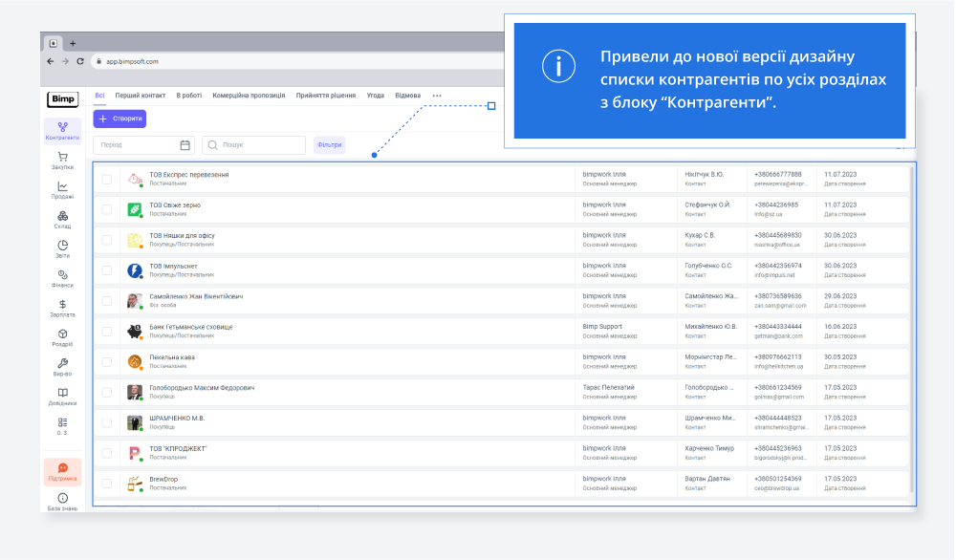Screen dimensions: 956x560
Task: Open the Період date picker calendar
Action: pyautogui.click(x=185, y=145)
